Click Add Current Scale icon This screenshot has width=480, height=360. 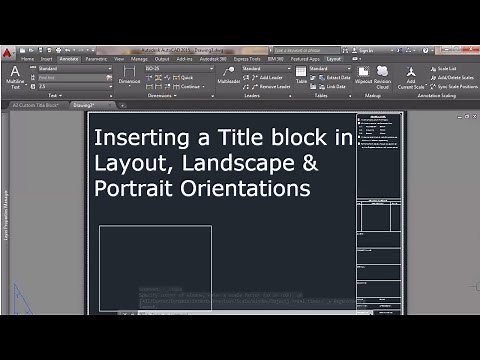(411, 77)
